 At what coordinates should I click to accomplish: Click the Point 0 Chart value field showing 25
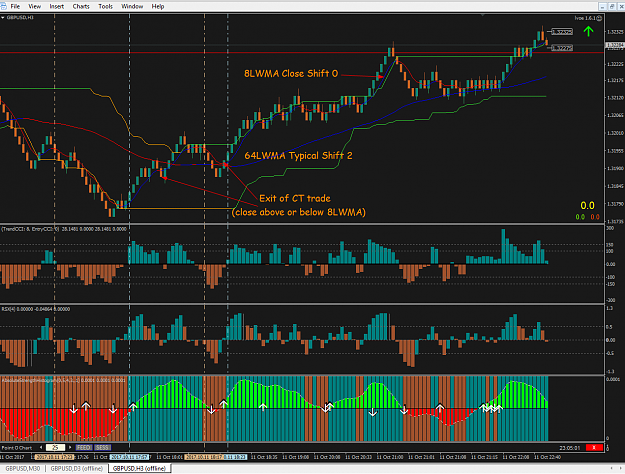[x=55, y=448]
